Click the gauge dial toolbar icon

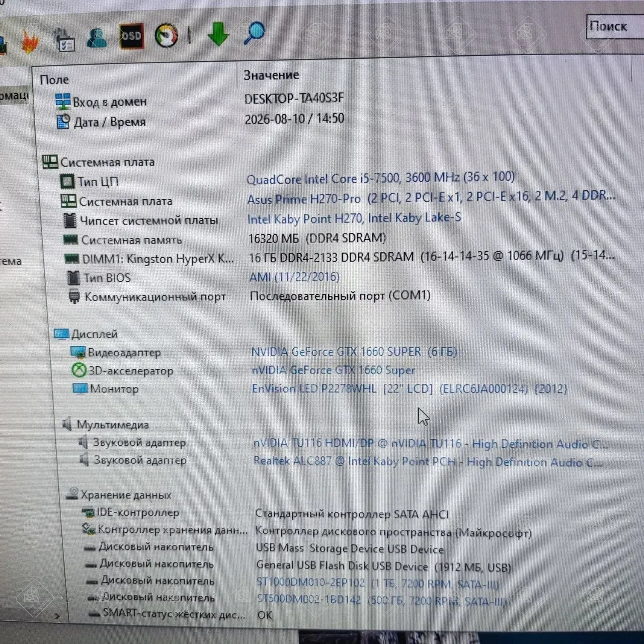[x=167, y=35]
